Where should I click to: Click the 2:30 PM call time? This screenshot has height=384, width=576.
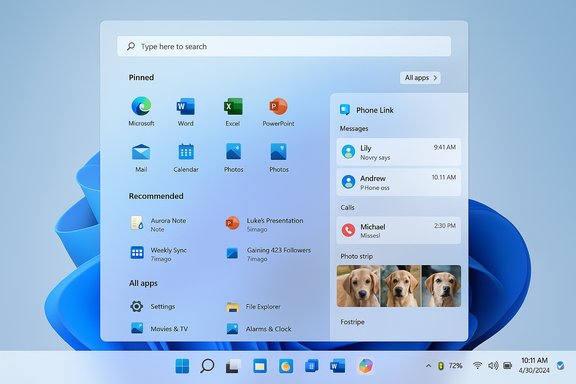click(445, 226)
